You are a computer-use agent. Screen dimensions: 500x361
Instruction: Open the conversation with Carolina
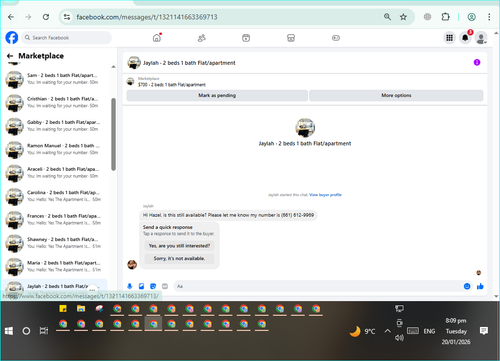[x=55, y=196]
